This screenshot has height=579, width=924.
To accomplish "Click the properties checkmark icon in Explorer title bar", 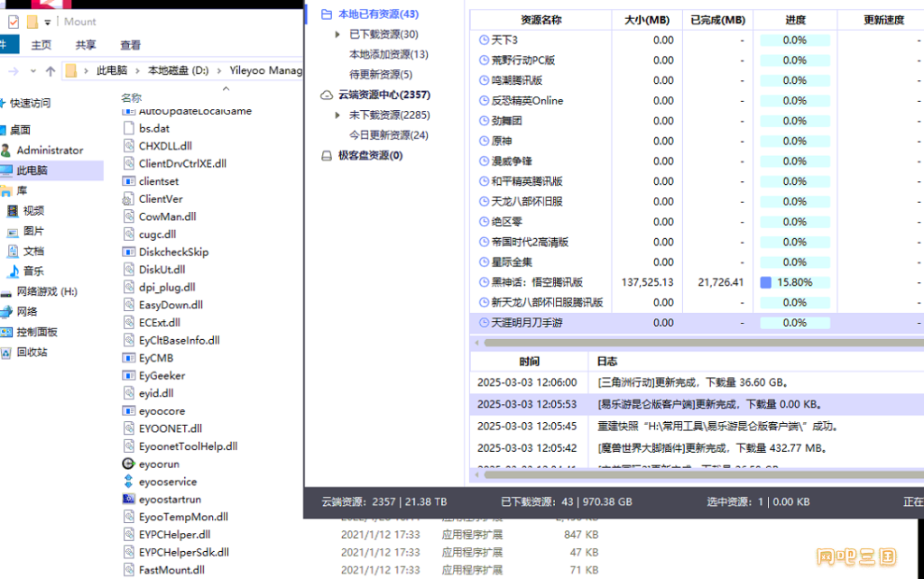I will [14, 22].
